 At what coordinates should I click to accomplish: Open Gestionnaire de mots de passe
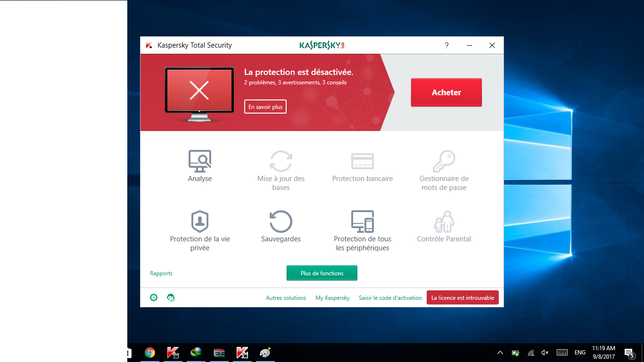[444, 170]
